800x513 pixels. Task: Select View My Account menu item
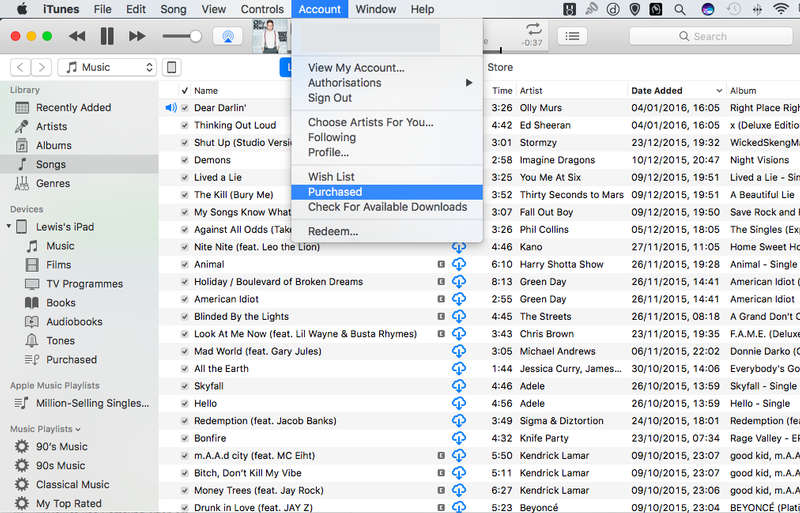(387, 68)
